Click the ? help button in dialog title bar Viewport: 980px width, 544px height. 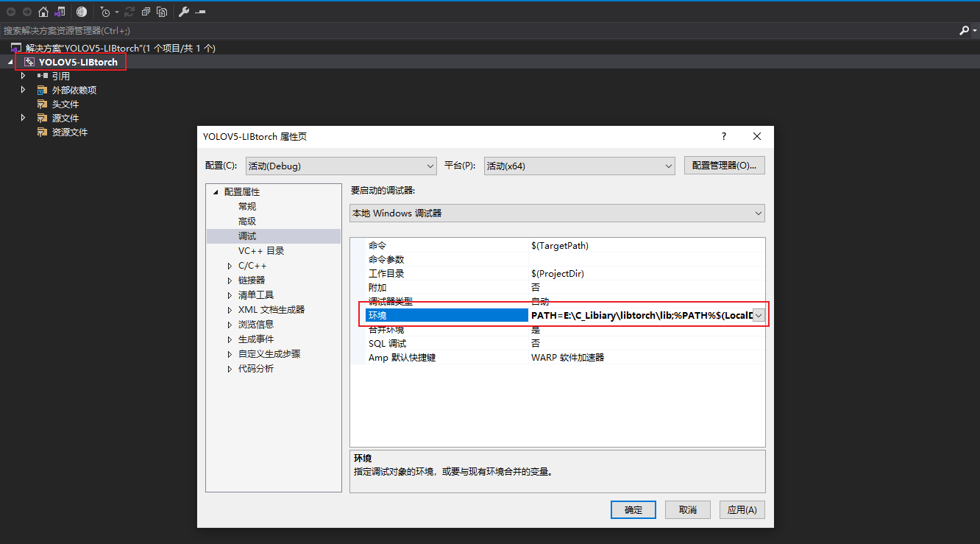tap(724, 136)
